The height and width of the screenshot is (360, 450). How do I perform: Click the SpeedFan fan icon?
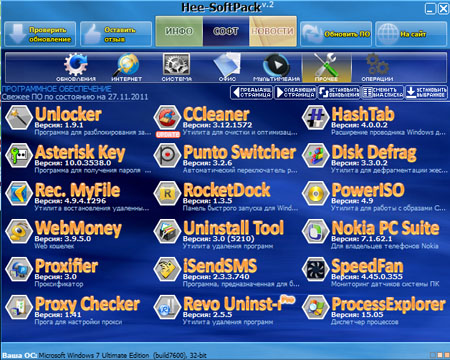click(x=315, y=269)
